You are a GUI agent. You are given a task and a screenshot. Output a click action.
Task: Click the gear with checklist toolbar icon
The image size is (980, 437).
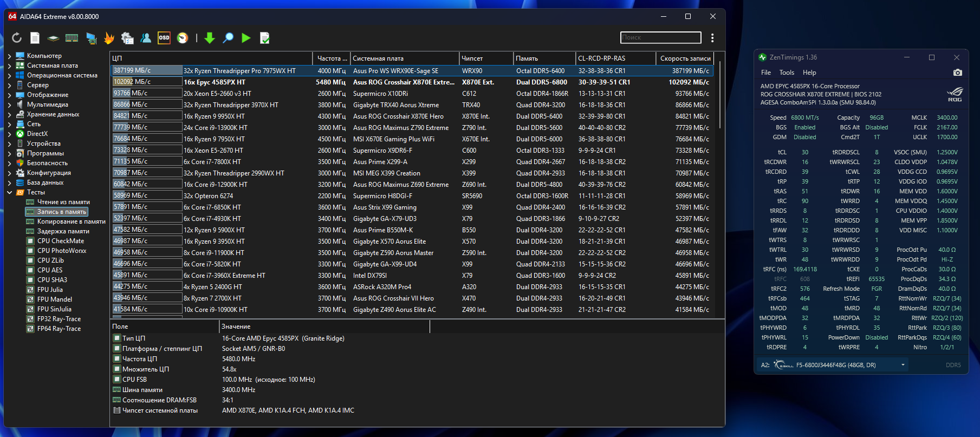tap(127, 37)
